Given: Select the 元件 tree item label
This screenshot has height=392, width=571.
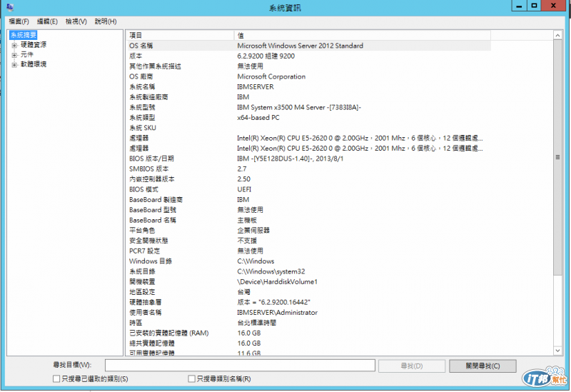Looking at the screenshot, I should 27,55.
